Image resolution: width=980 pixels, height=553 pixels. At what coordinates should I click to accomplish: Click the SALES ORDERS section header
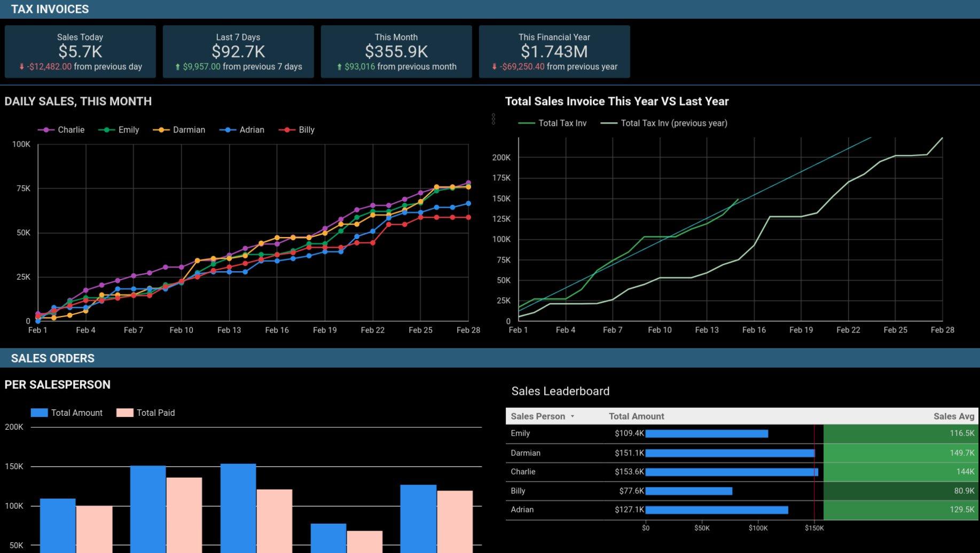[52, 358]
